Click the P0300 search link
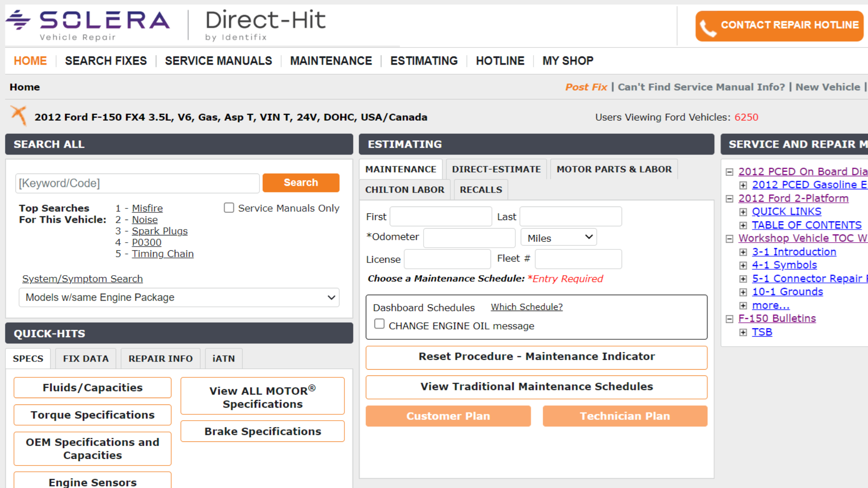Screen dimensions: 868x488 [146, 242]
